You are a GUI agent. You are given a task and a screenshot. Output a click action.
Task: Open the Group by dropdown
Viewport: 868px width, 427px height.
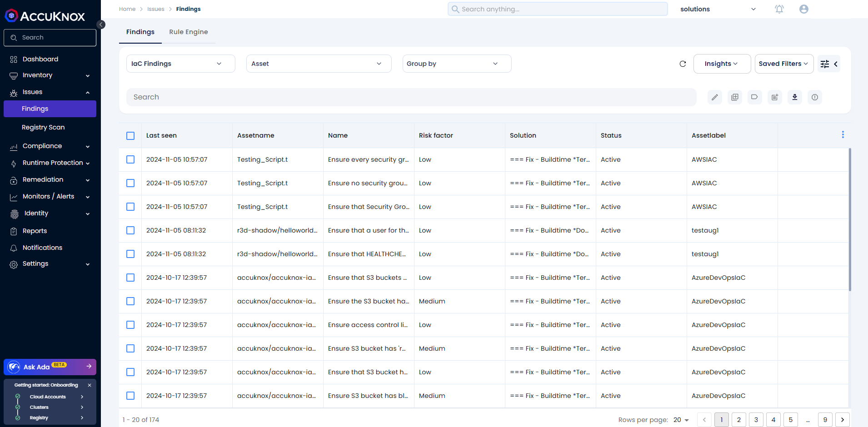(x=457, y=64)
